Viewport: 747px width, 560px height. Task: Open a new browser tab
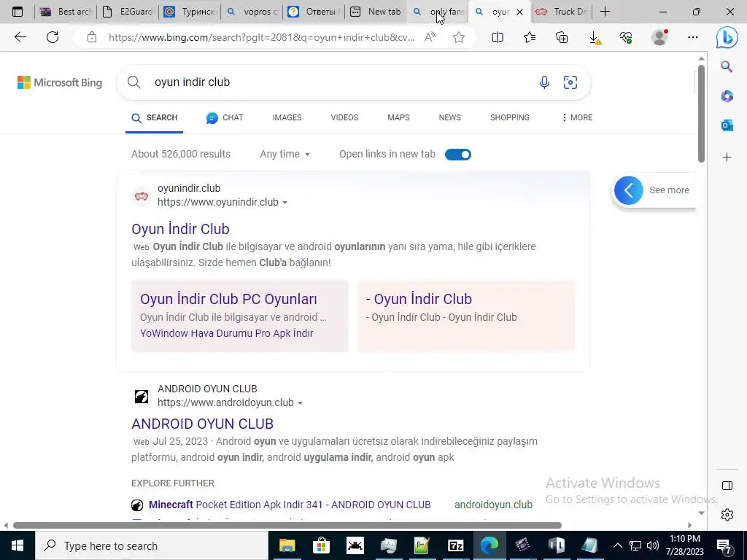tap(605, 12)
